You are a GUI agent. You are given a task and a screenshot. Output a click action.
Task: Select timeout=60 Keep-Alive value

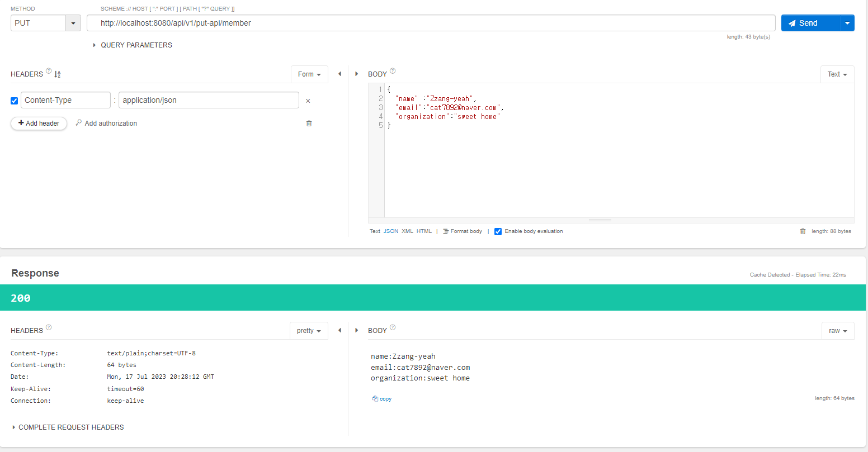tap(125, 389)
